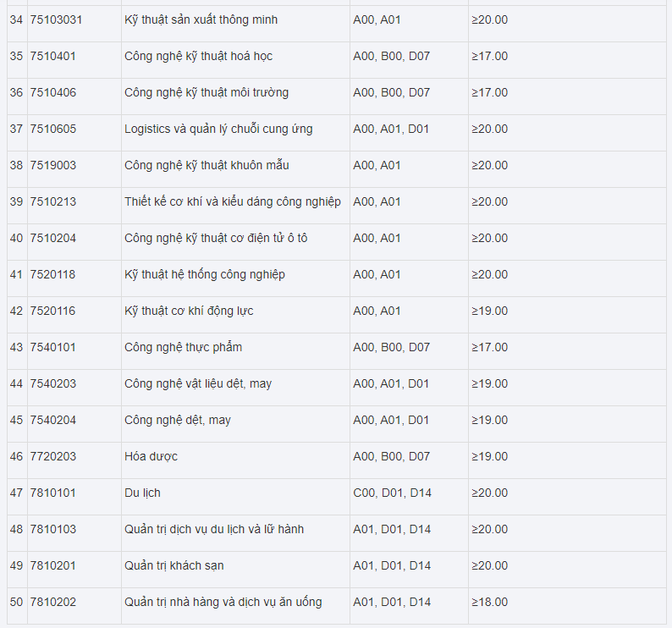Click 'Quản trị nhà hàng và dịch vụ ăn uống'
Viewport: 672px width, 628px height.
click(223, 602)
